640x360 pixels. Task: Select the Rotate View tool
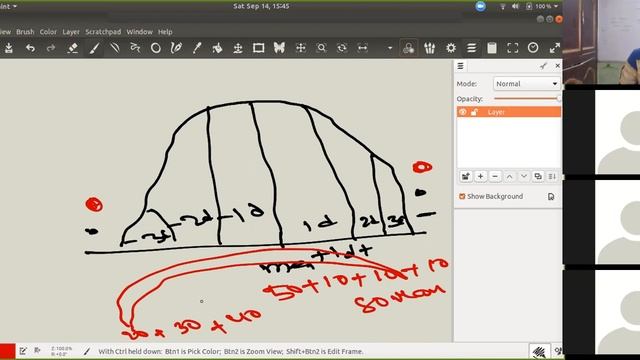coord(342,48)
